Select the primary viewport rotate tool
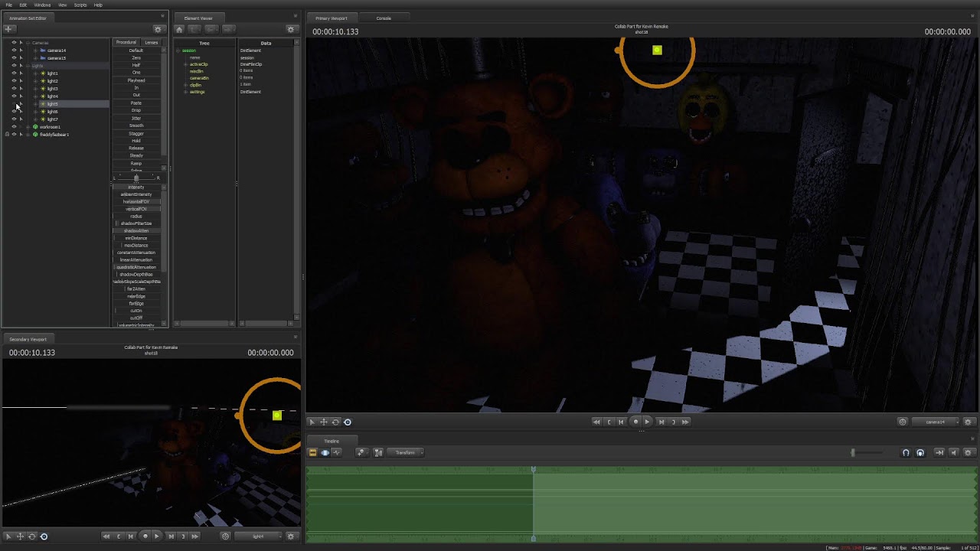The image size is (980, 551). coord(335,422)
